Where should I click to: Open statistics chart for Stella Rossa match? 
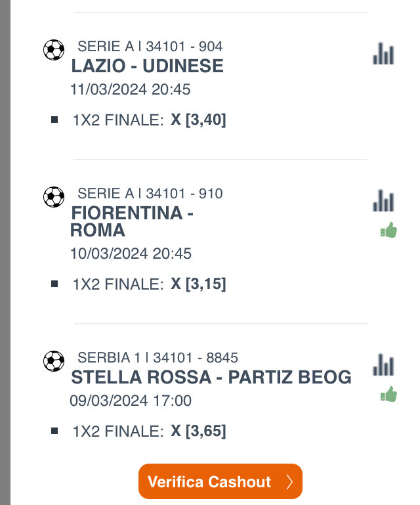click(383, 365)
